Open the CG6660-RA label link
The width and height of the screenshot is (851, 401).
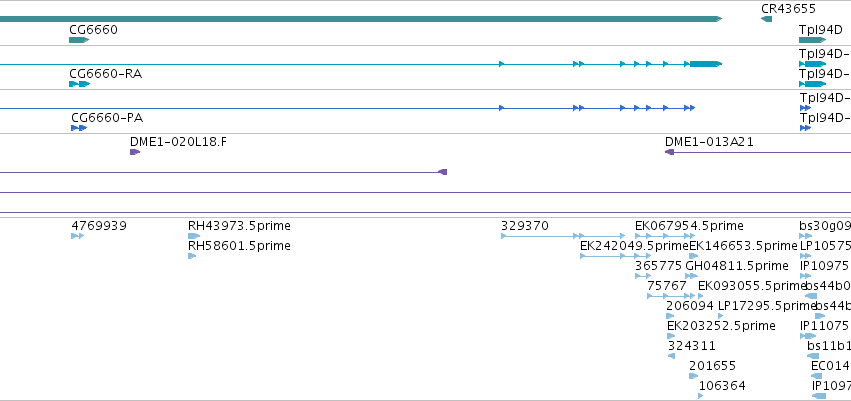105,74
